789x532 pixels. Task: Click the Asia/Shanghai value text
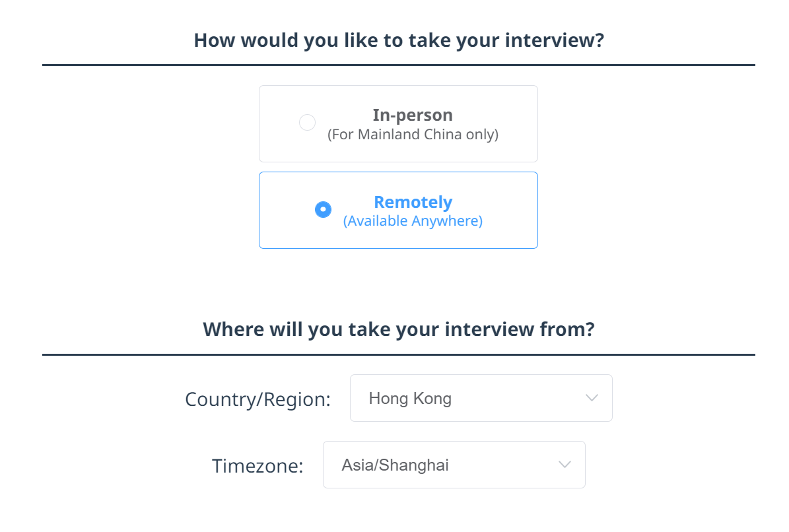coord(395,464)
